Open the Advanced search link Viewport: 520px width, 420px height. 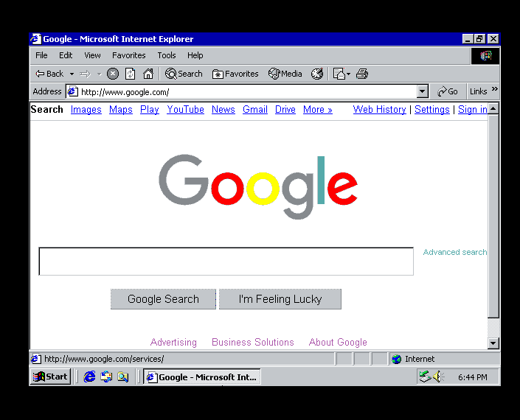(x=455, y=252)
